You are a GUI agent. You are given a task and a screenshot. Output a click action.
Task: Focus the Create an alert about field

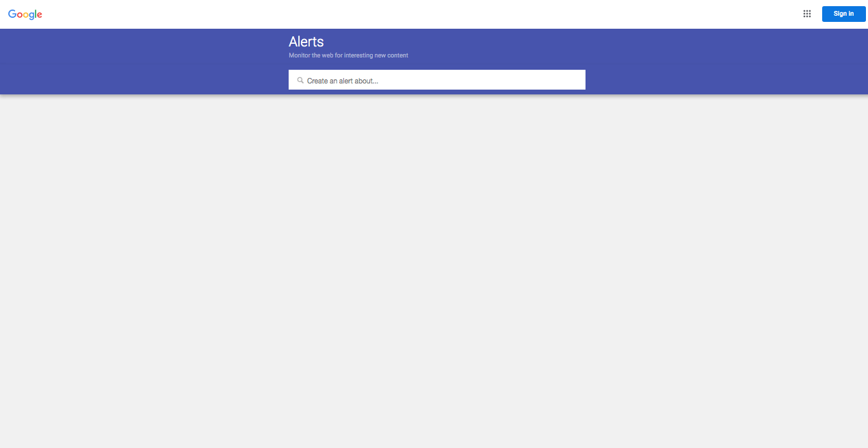[x=436, y=80]
